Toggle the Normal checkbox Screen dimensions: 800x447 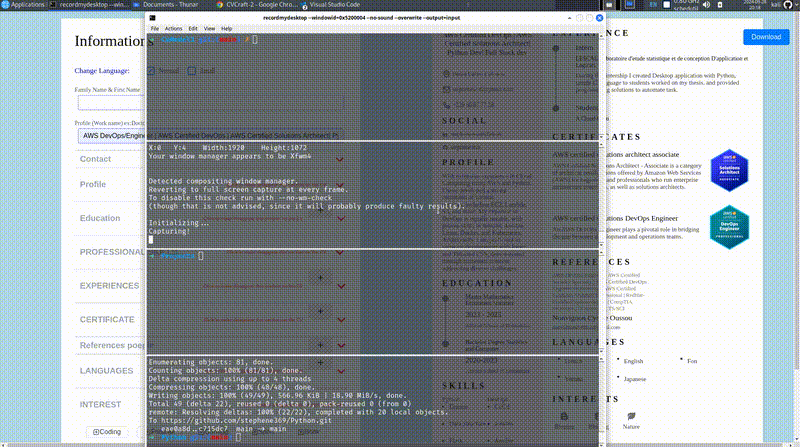point(151,71)
